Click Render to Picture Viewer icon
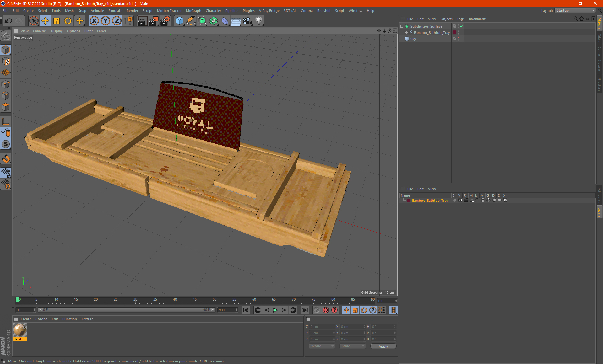The height and width of the screenshot is (364, 603). pos(154,21)
